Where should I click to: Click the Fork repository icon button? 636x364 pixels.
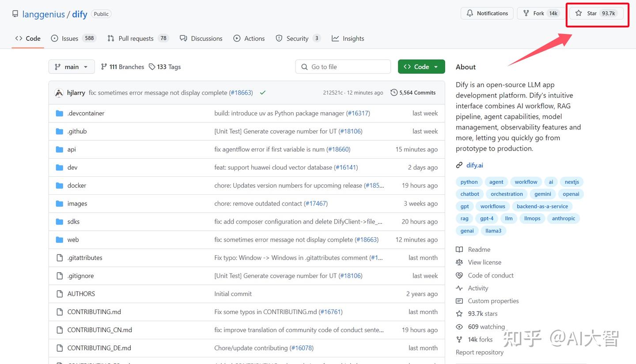point(526,13)
